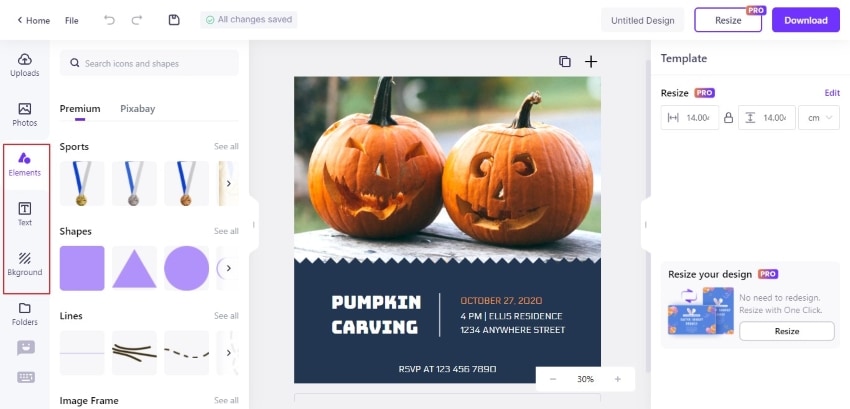The width and height of the screenshot is (850, 409).
Task: Expand more Shapes with arrow
Action: click(228, 268)
